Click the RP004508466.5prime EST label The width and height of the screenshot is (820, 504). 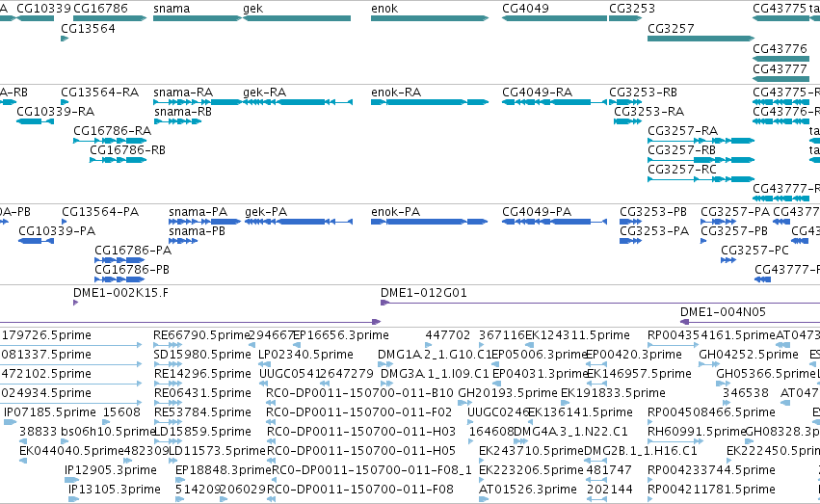pos(711,412)
